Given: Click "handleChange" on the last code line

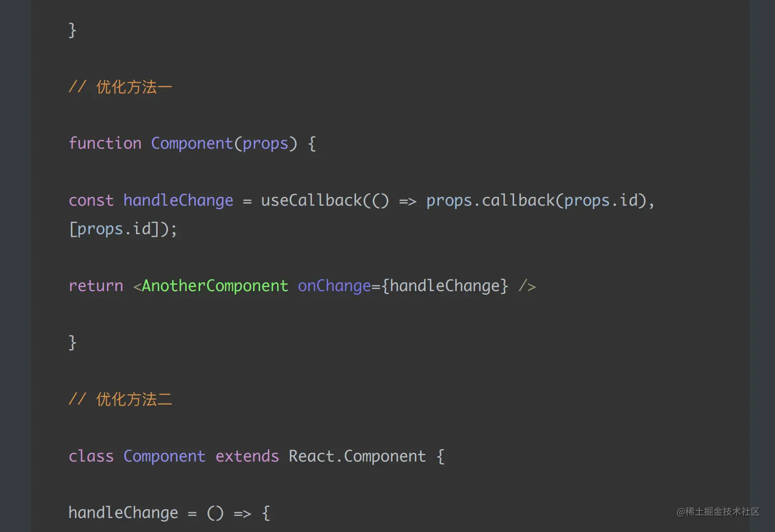Looking at the screenshot, I should [123, 513].
